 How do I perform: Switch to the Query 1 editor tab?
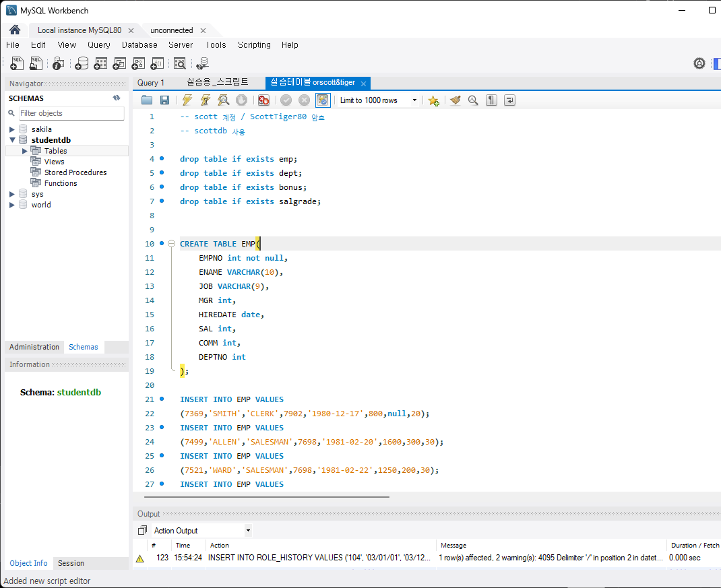151,83
